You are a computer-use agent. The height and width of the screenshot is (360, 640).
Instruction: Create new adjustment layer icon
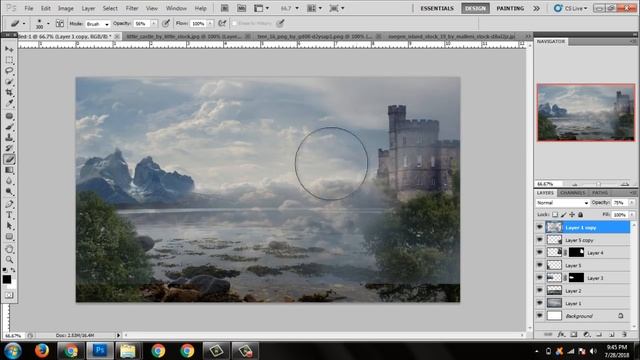[x=587, y=334]
